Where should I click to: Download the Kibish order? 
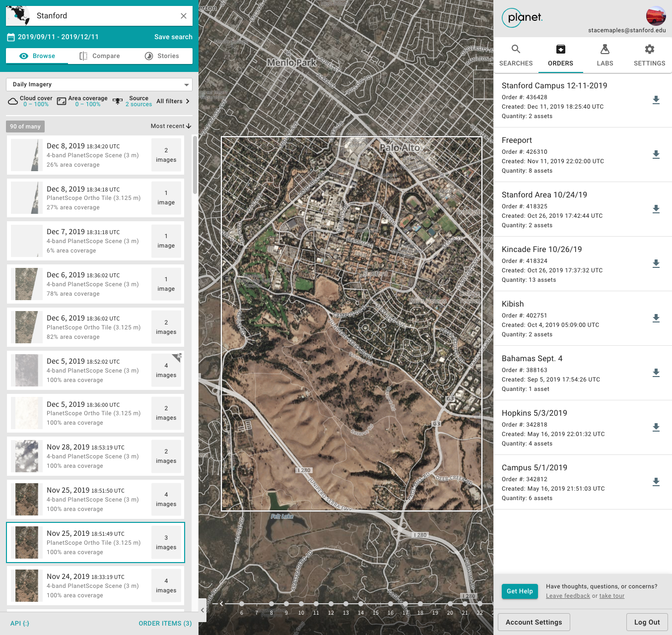tap(656, 318)
